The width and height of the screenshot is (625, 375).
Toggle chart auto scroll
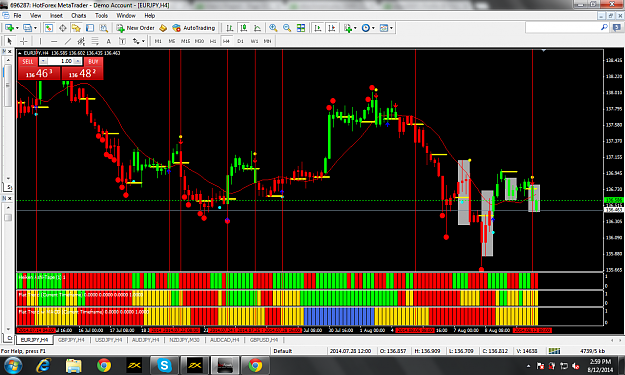pyautogui.click(x=318, y=28)
